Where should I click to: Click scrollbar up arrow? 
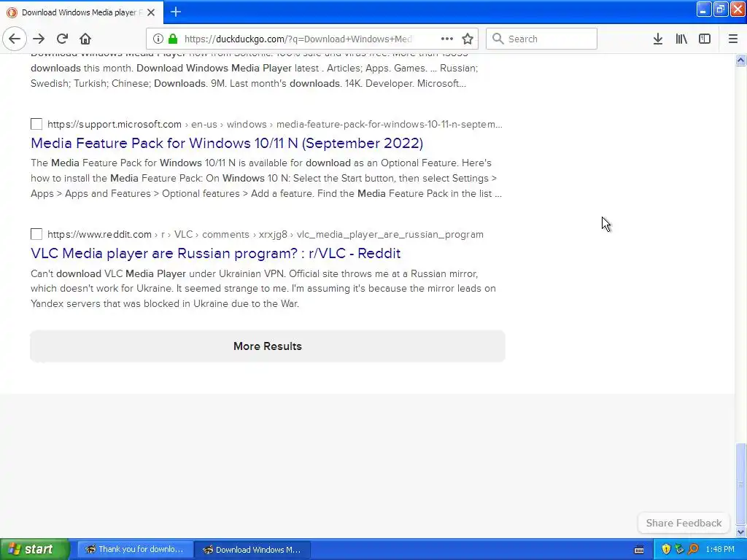click(x=741, y=60)
